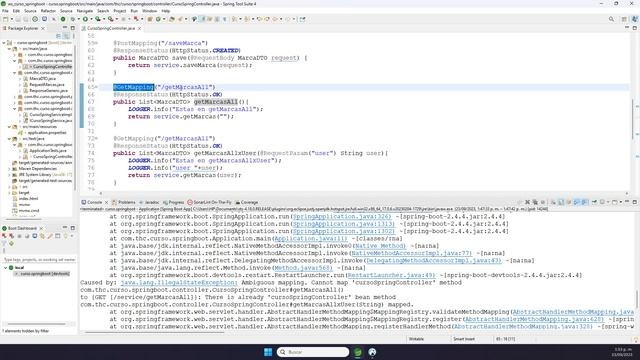Toggle Link with Editor in Package Explorer
Screen dimensions: 640x360
coord(66,36)
